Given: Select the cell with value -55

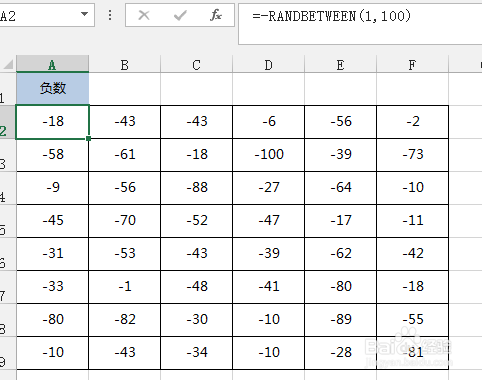Looking at the screenshot, I should tap(412, 320).
